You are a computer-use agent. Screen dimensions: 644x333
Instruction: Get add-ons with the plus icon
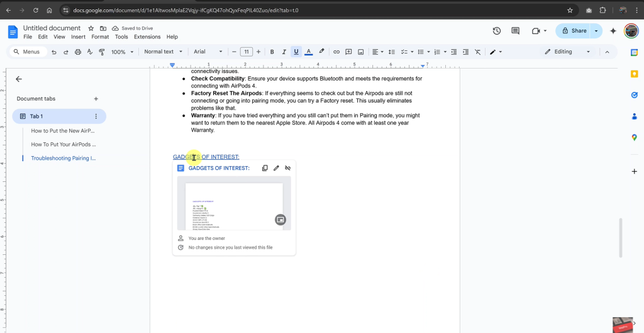[634, 171]
